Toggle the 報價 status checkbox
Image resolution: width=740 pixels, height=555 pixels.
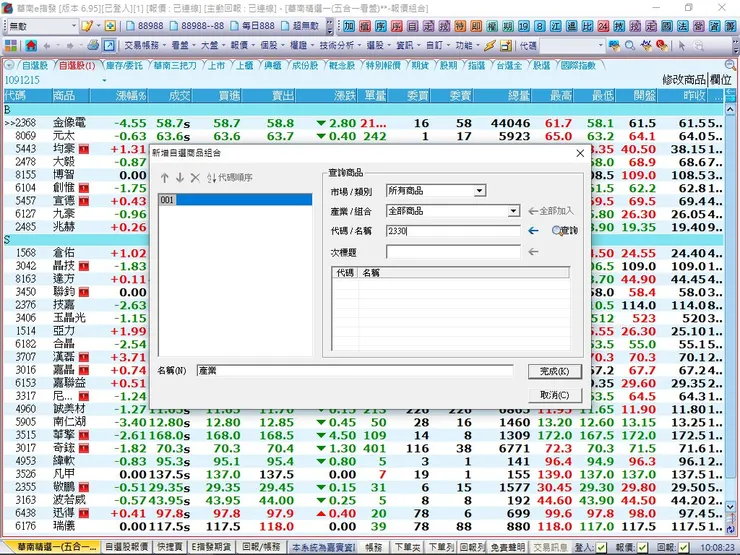642,547
